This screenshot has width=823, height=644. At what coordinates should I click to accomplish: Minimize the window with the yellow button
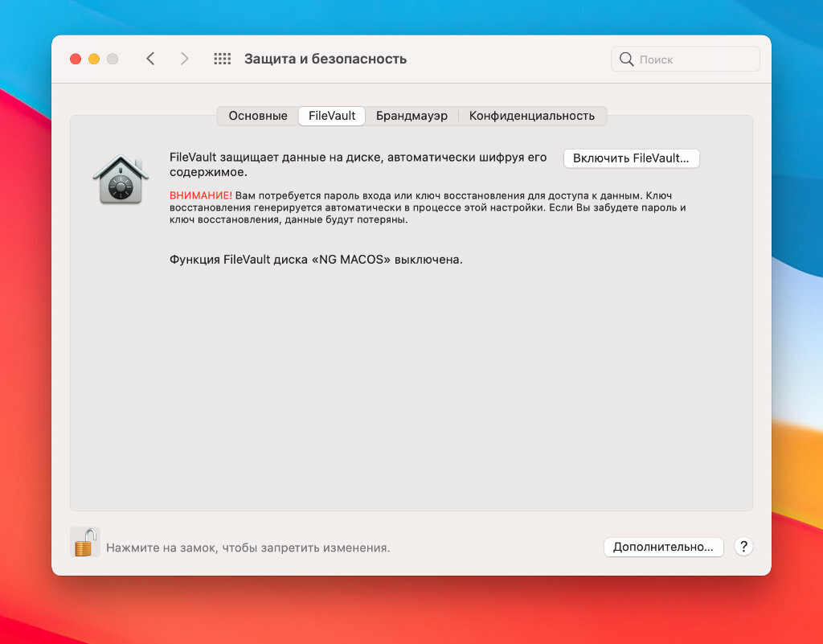[x=94, y=59]
